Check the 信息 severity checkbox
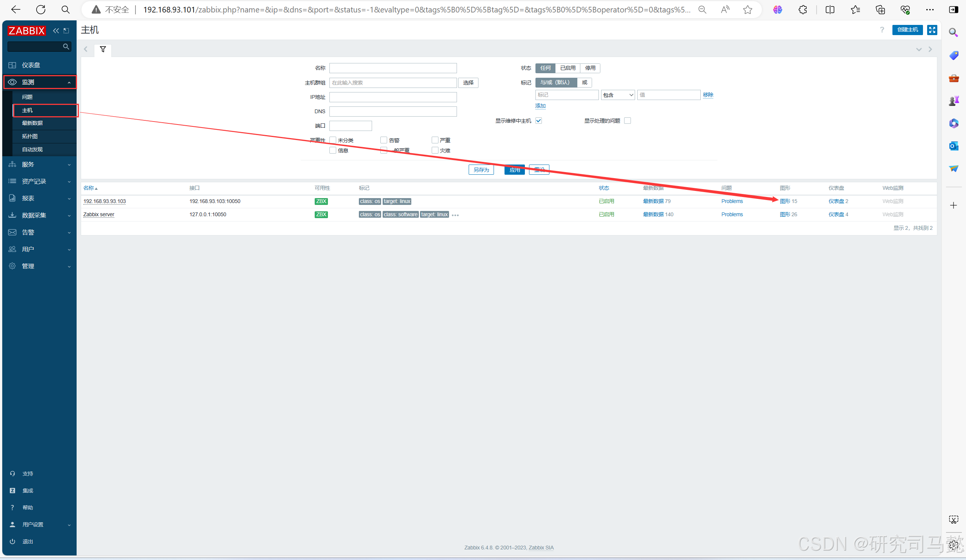The width and height of the screenshot is (966, 560). tap(333, 150)
